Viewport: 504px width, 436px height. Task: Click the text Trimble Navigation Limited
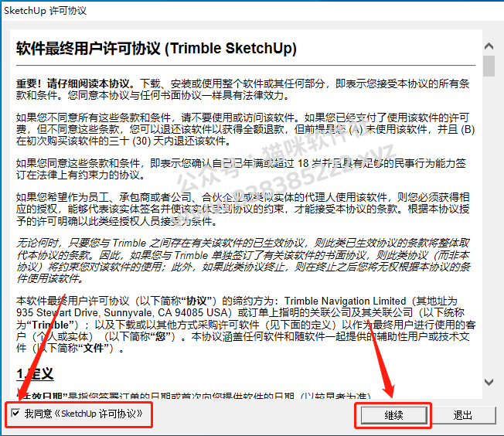coord(345,301)
